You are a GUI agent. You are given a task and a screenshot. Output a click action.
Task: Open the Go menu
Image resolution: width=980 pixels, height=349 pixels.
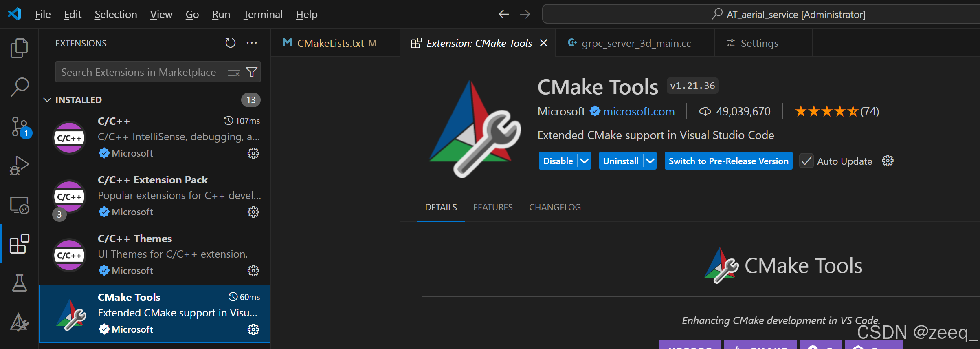[x=192, y=15]
